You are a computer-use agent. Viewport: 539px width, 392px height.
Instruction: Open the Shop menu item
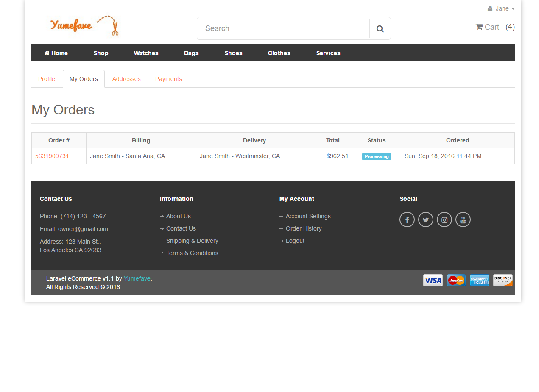[x=101, y=53]
